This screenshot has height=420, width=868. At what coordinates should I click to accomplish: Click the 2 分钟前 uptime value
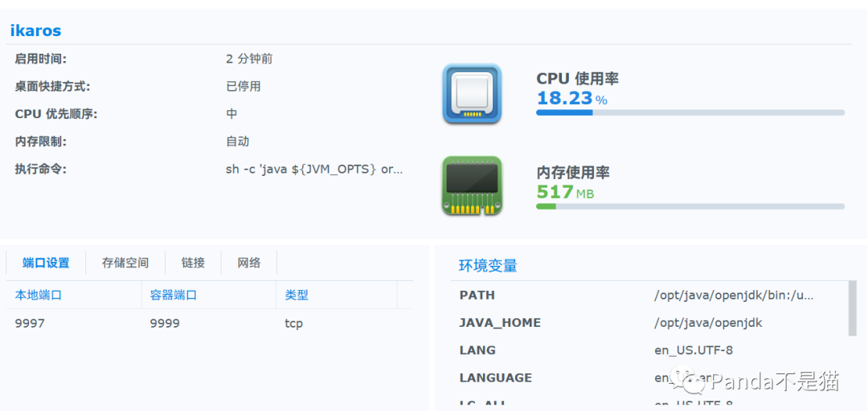pos(249,59)
